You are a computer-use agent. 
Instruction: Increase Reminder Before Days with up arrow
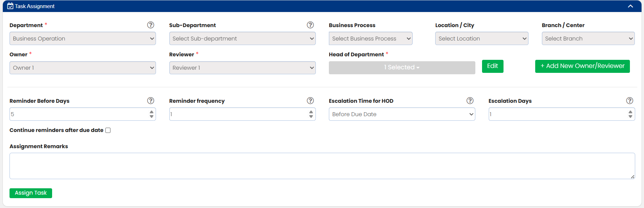click(x=151, y=112)
